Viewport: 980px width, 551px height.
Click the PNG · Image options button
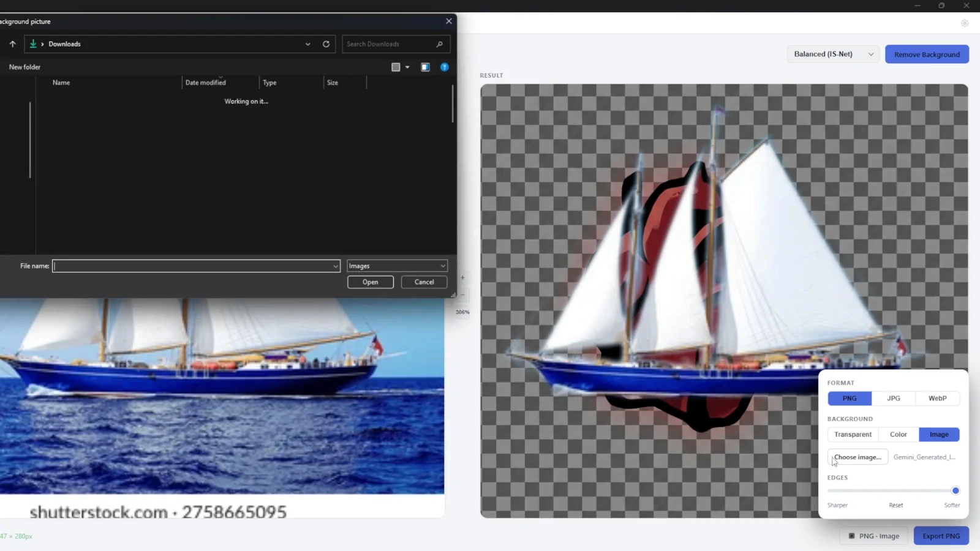click(x=873, y=536)
